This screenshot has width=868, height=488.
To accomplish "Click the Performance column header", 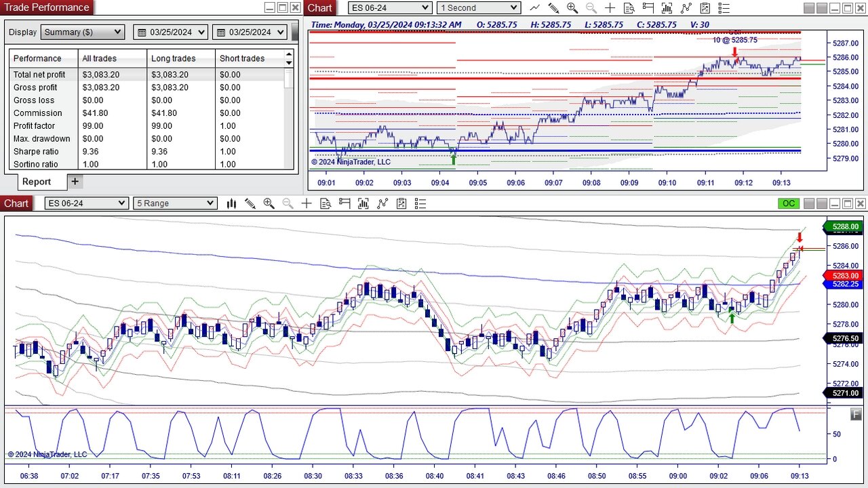I will (x=43, y=58).
